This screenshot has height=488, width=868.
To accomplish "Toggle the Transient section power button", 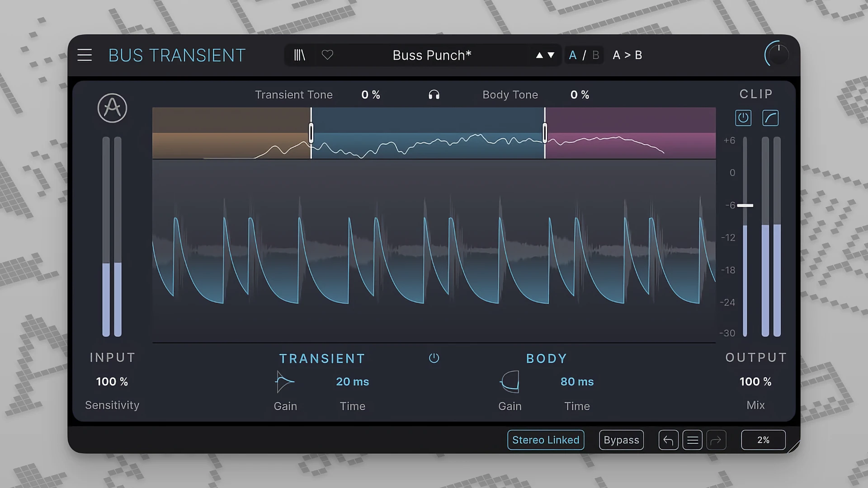I will [x=434, y=358].
